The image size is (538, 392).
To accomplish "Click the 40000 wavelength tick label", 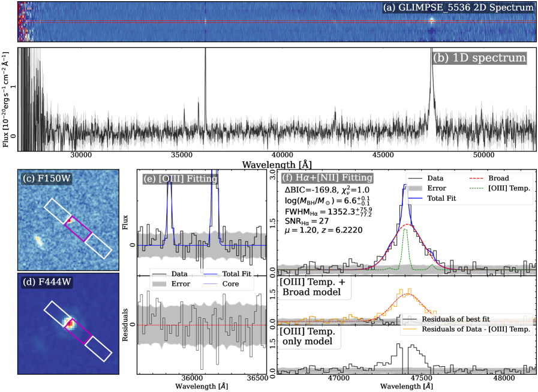I will (282, 155).
